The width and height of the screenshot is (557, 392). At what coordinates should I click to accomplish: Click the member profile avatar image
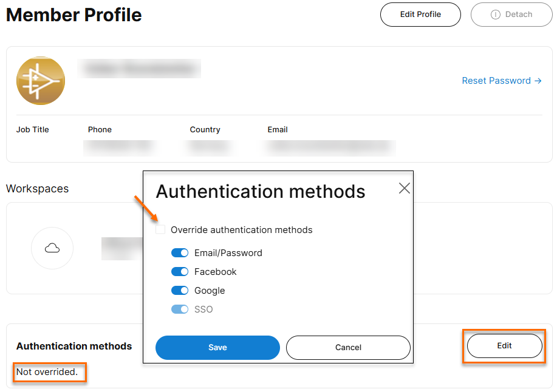pyautogui.click(x=41, y=81)
